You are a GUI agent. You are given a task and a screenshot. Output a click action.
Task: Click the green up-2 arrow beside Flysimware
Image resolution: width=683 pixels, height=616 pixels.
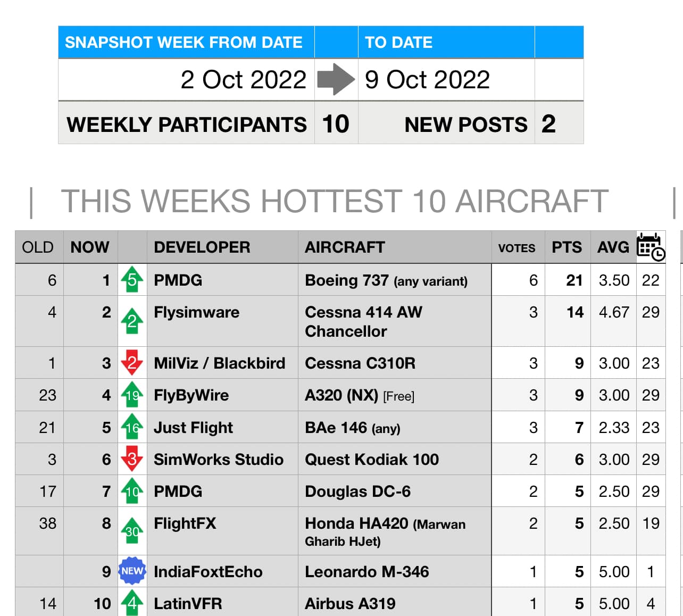click(x=132, y=321)
